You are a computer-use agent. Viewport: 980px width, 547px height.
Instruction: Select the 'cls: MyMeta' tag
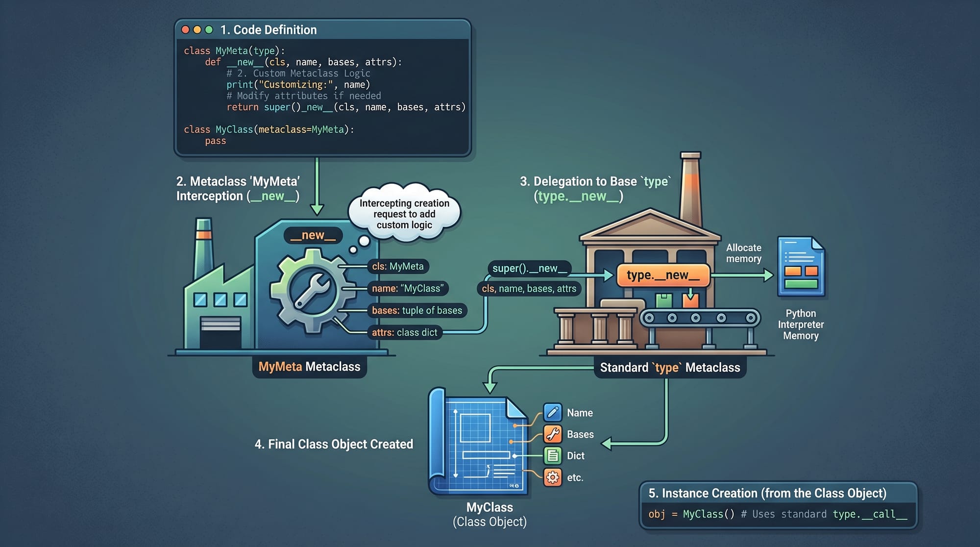398,266
